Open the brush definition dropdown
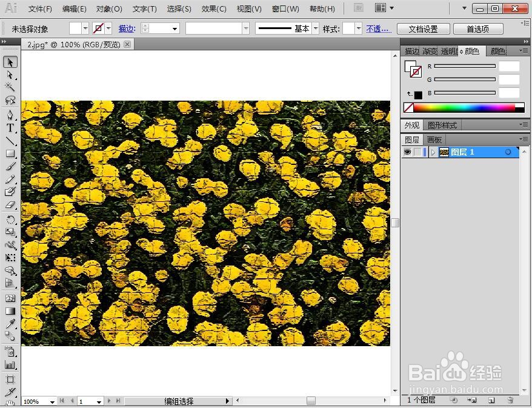The height and width of the screenshot is (408, 532). (246, 29)
